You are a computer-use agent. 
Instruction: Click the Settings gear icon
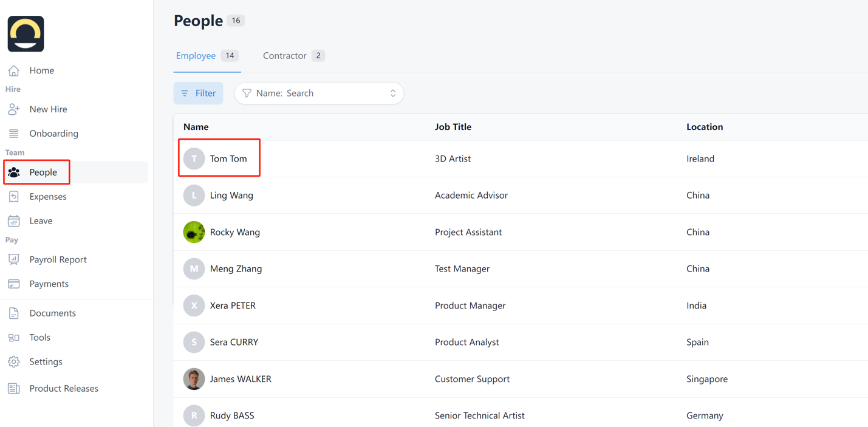click(x=14, y=362)
